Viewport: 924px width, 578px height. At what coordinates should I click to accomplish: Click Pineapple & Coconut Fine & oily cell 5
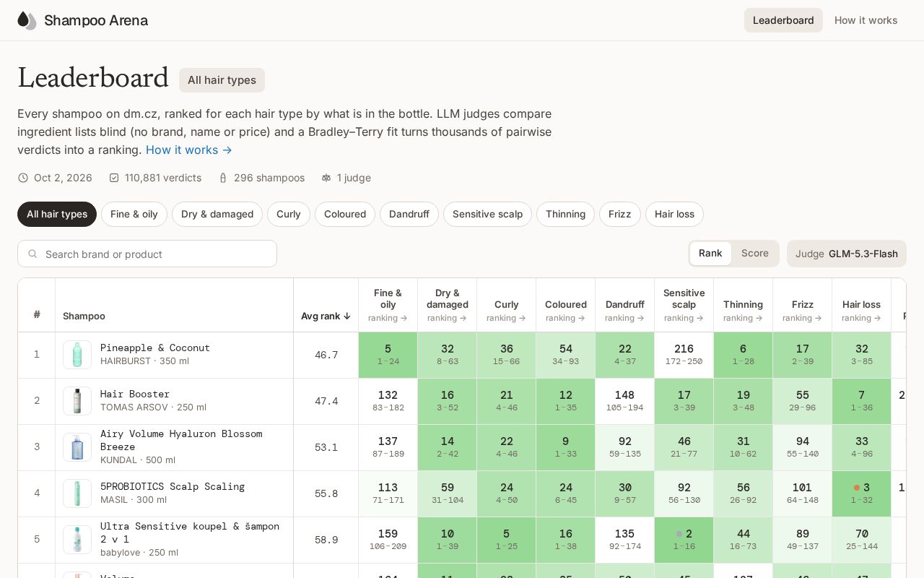point(388,355)
